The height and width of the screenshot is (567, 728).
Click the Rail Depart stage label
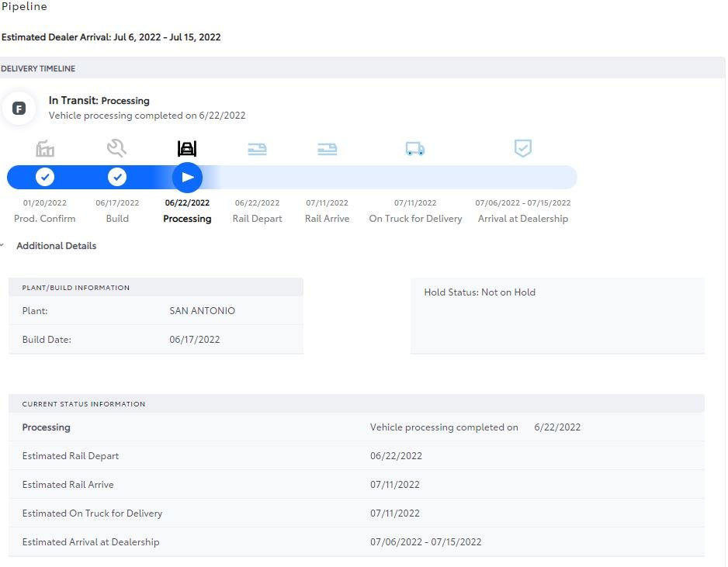[257, 219]
